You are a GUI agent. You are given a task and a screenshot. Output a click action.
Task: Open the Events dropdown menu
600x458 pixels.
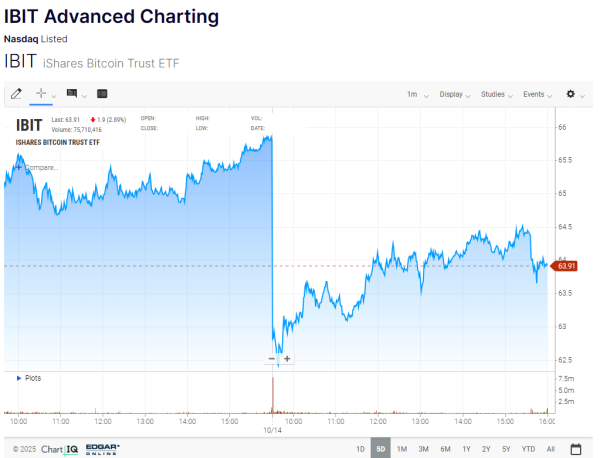tap(538, 94)
